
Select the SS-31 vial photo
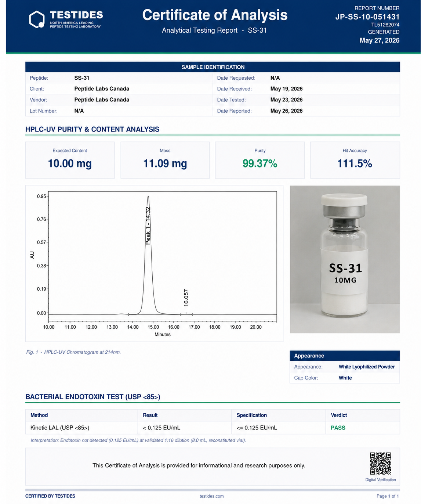click(x=345, y=259)
